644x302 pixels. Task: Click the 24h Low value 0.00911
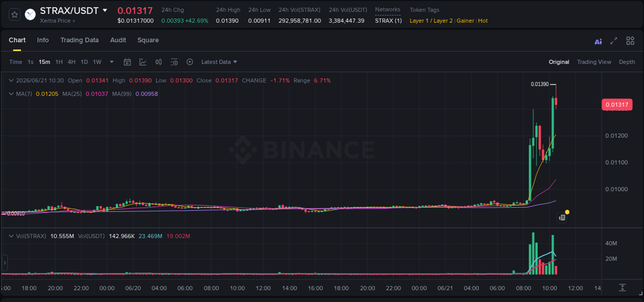(259, 21)
